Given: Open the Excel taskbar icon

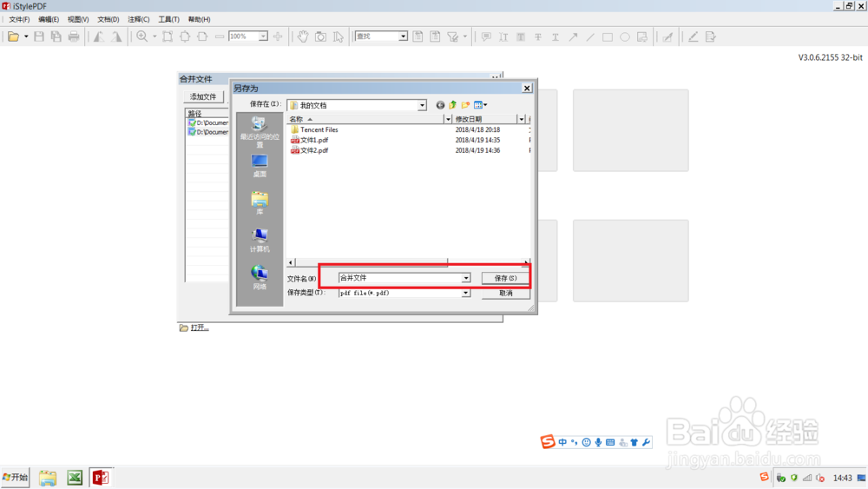Looking at the screenshot, I should pyautogui.click(x=75, y=478).
